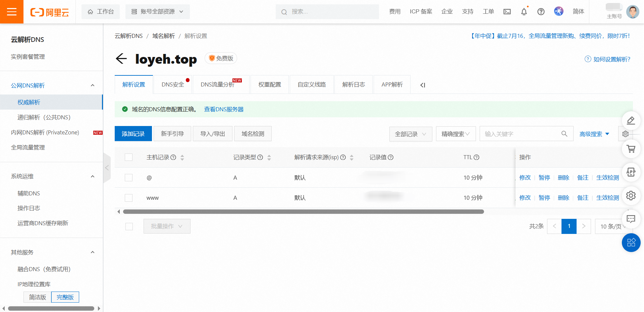Image resolution: width=644 pixels, height=312 pixels.
Task: Check the checkbox on the www record row
Action: 128,198
